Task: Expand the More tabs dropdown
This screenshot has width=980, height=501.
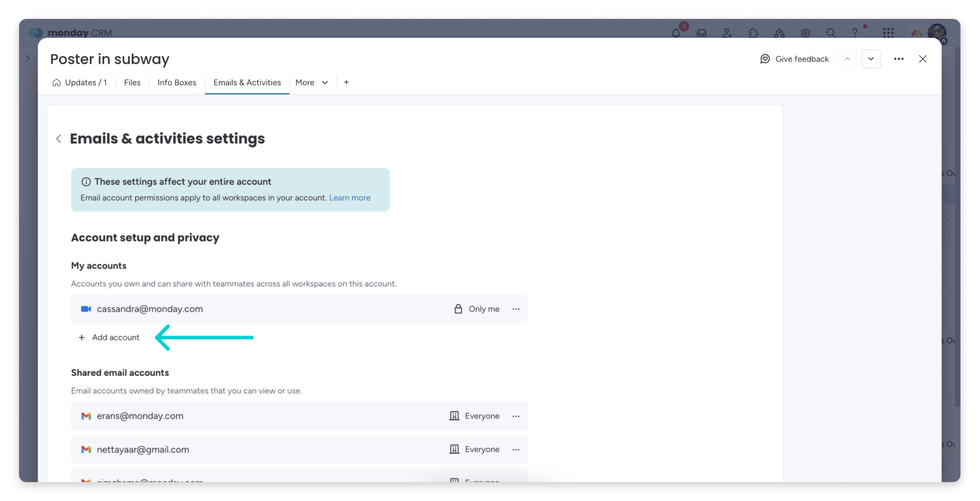Action: (x=311, y=82)
